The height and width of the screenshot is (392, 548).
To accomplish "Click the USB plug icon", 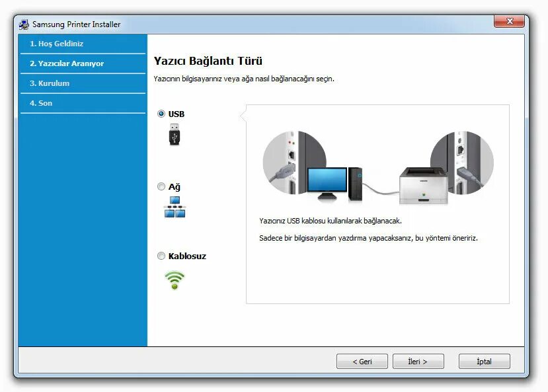I will (175, 134).
